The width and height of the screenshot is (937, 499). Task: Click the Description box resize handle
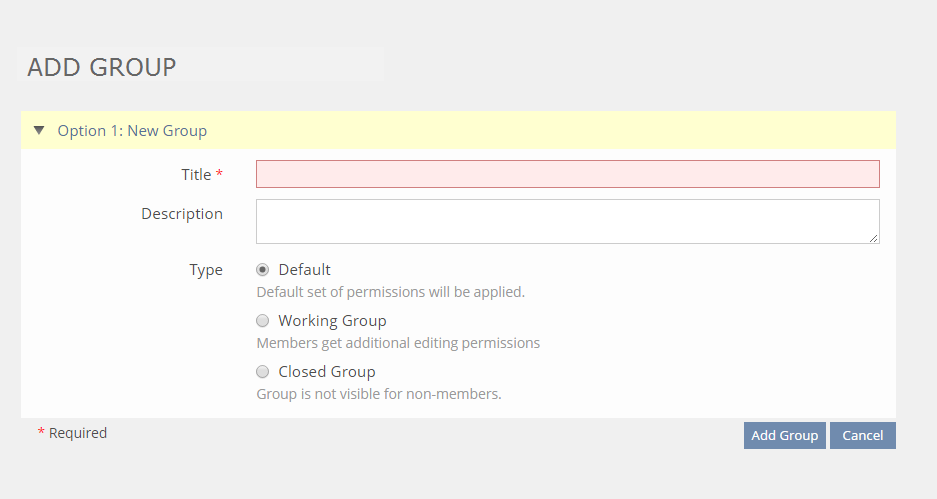[x=874, y=238]
